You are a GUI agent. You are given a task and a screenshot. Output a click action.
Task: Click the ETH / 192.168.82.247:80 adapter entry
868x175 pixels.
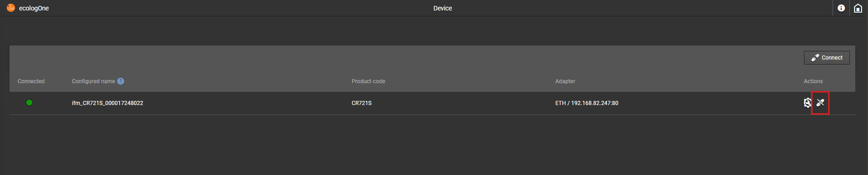[586, 103]
